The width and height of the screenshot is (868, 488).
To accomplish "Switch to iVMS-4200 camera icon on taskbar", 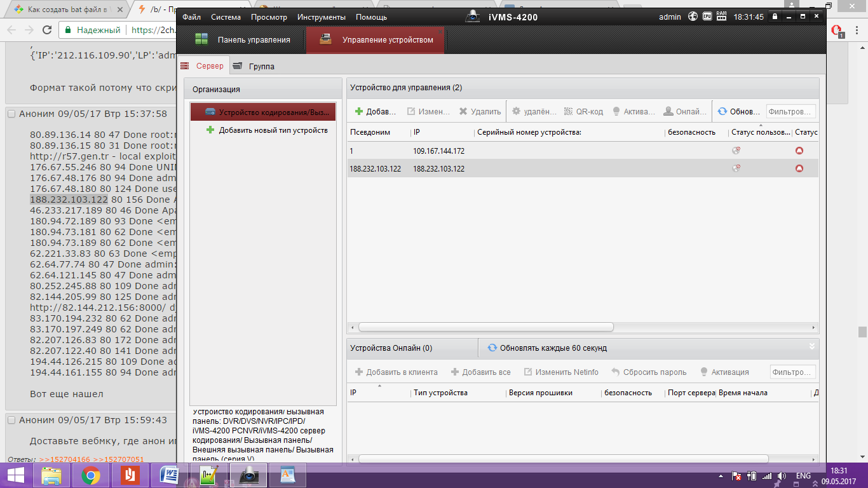I will 248,475.
